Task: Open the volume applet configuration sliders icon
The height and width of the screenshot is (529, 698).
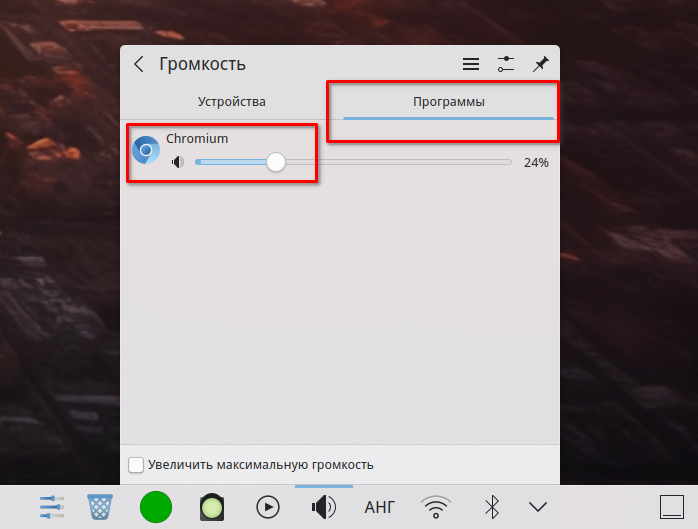Action: [505, 64]
